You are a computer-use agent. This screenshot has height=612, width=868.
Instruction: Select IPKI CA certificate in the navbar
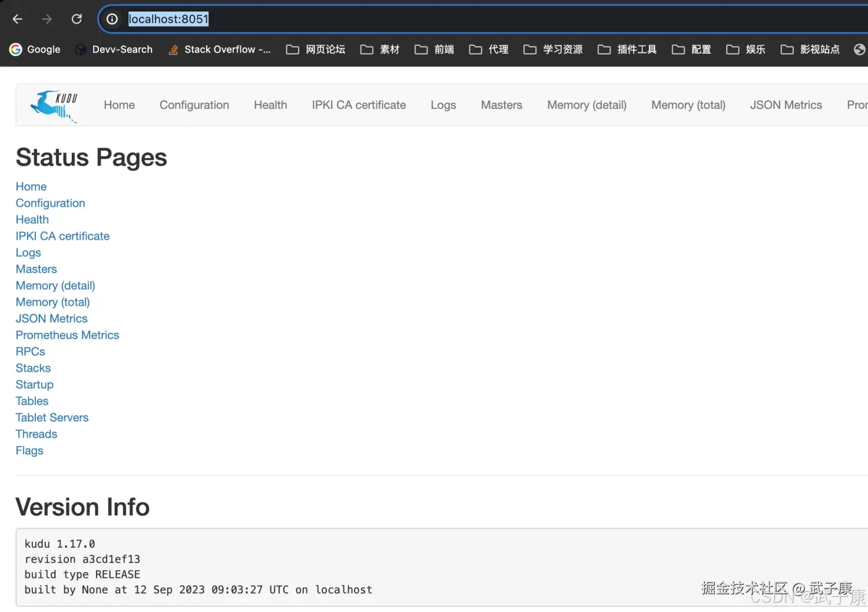click(x=359, y=105)
